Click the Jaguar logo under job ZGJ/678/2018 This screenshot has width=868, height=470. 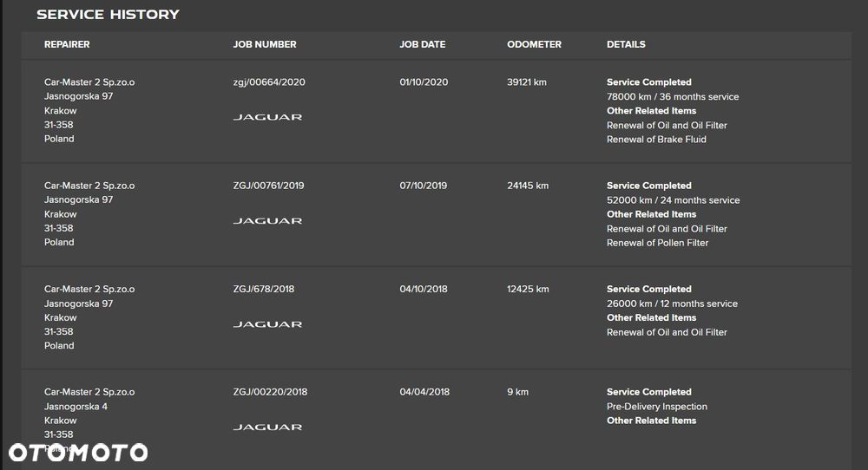(267, 324)
